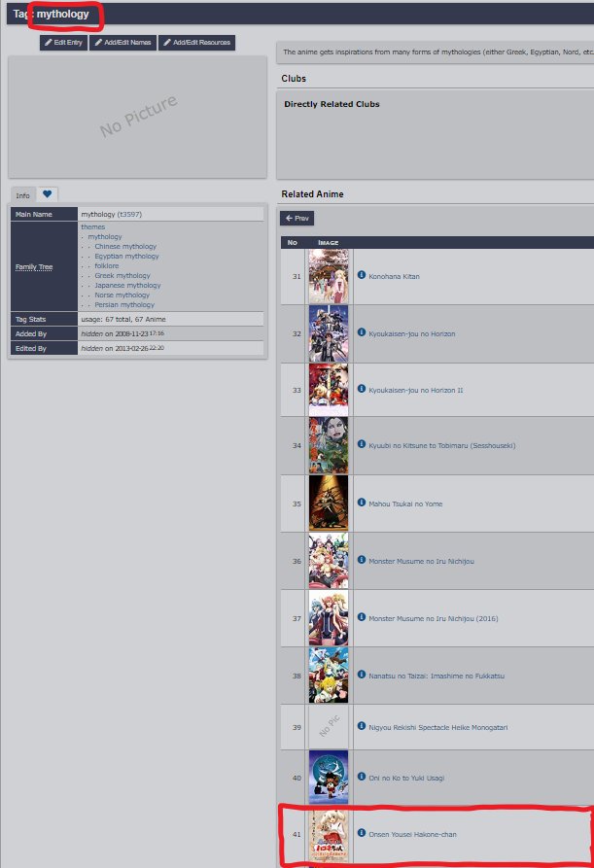Click the Family Tree label
Screen dimensions: 594x868
click(x=34, y=267)
